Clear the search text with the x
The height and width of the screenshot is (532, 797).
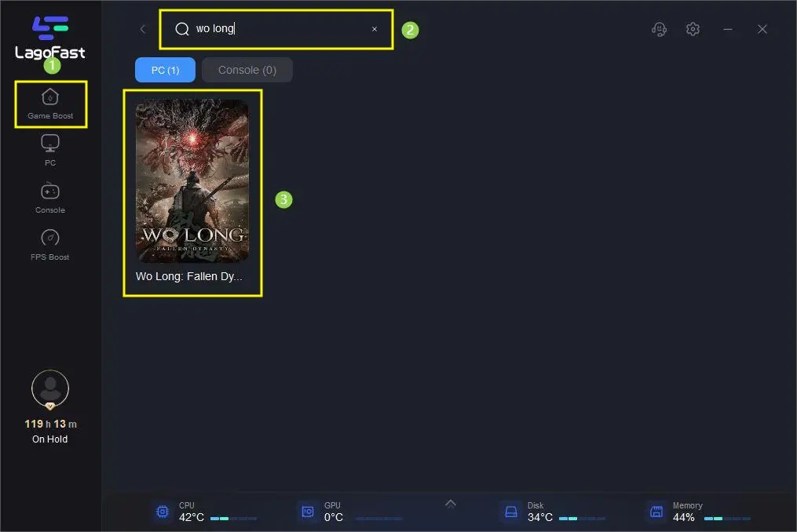pos(375,29)
